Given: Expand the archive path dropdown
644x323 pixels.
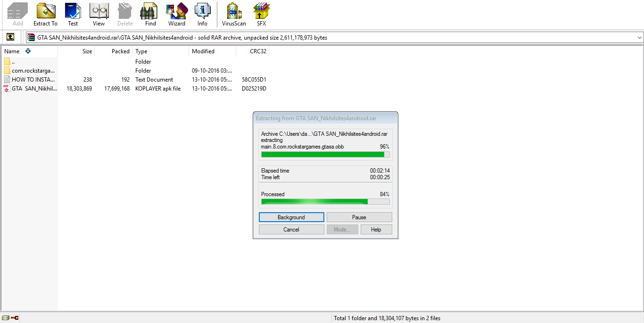Looking at the screenshot, I should click(x=640, y=38).
